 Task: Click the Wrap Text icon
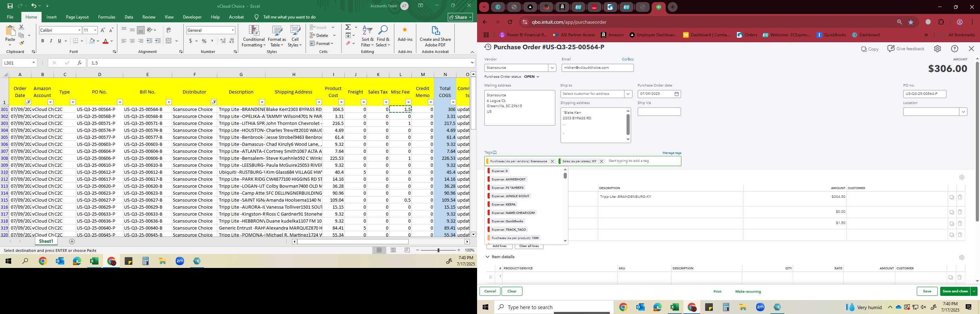(x=169, y=30)
